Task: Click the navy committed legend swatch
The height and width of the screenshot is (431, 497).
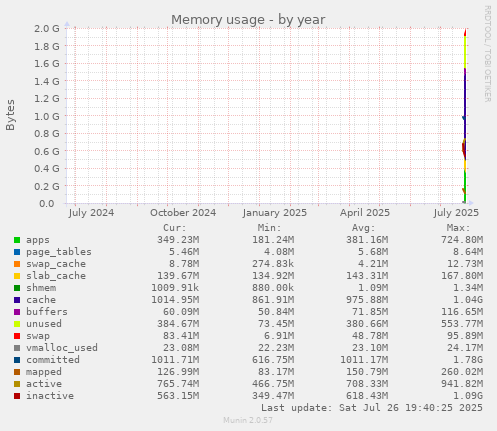Action: tap(17, 360)
